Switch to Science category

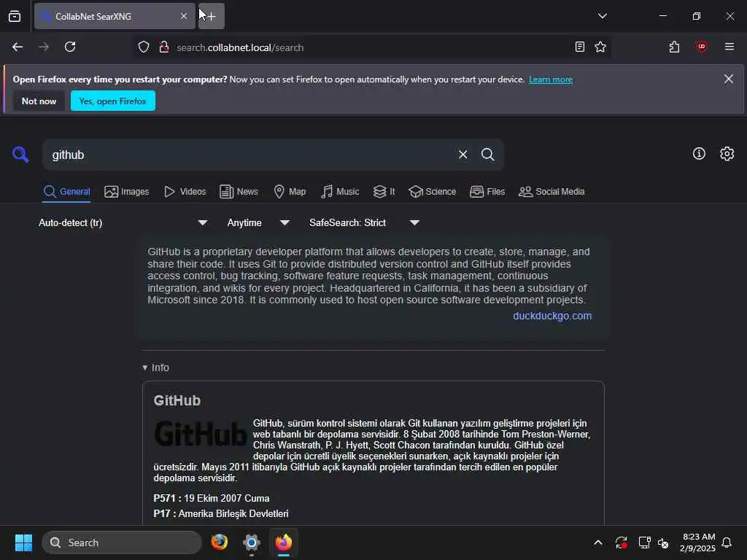432,192
